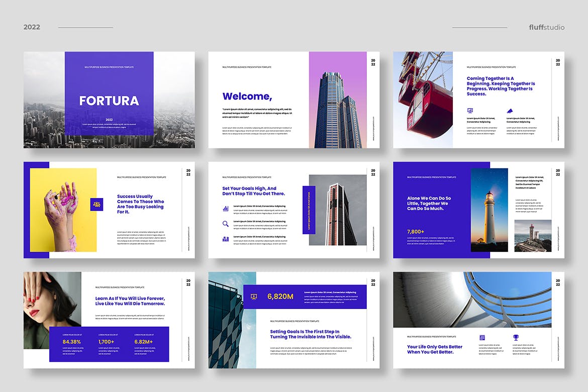Click the monitor icon beside the 6,820M figure
The image size is (588, 392).
(x=254, y=296)
